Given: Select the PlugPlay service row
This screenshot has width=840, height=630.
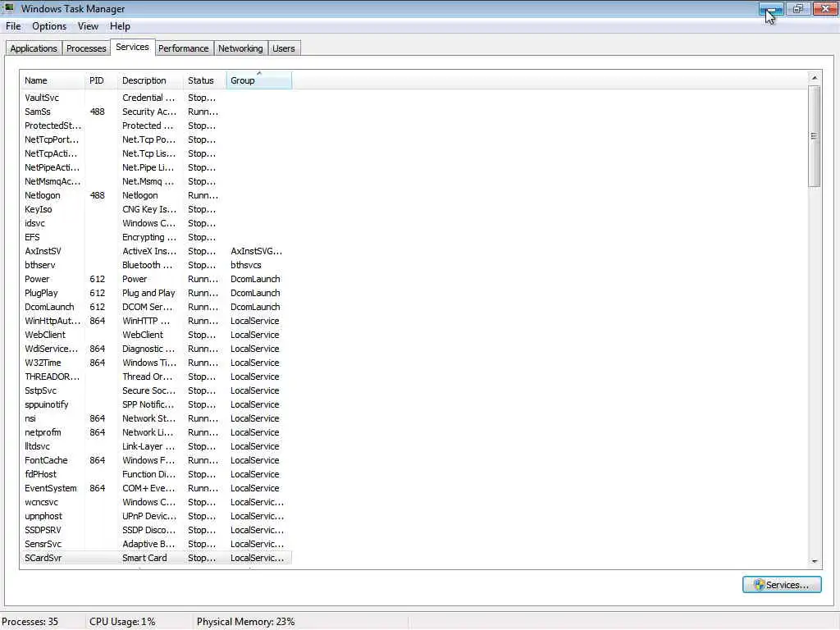Looking at the screenshot, I should coord(156,293).
